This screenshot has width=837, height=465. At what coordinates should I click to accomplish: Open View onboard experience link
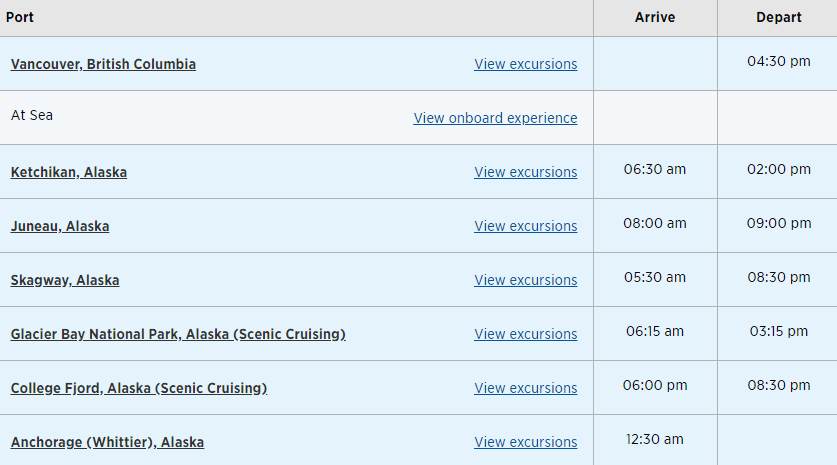click(495, 118)
